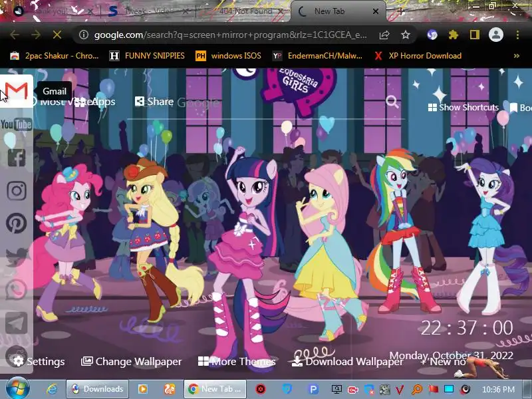Screen dimensions: 532x399
Task: Click Change Wallpaper
Action: coord(131,361)
